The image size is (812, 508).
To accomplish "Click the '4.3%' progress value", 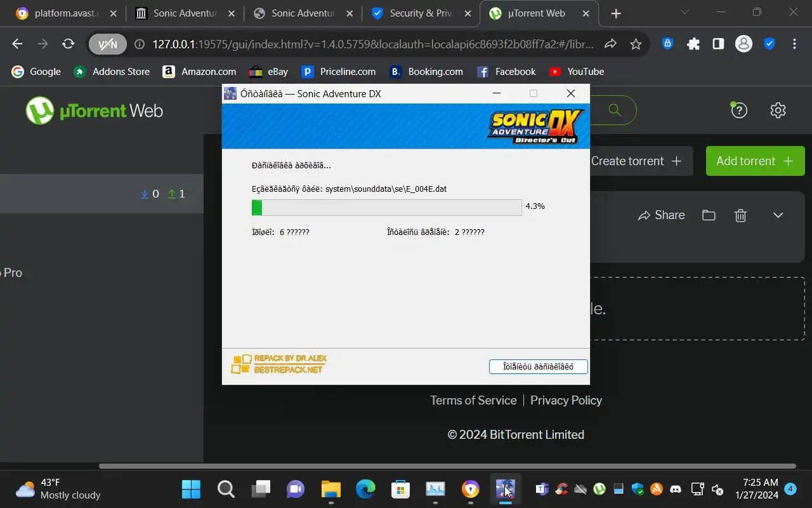I will click(535, 206).
